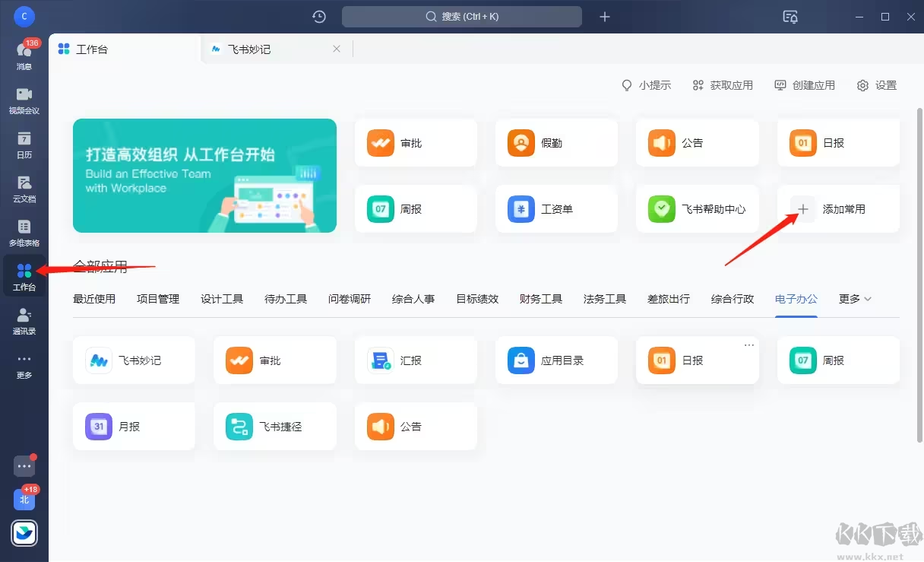
Task: Click the three-dot menu on 日报 tile
Action: coord(749,345)
